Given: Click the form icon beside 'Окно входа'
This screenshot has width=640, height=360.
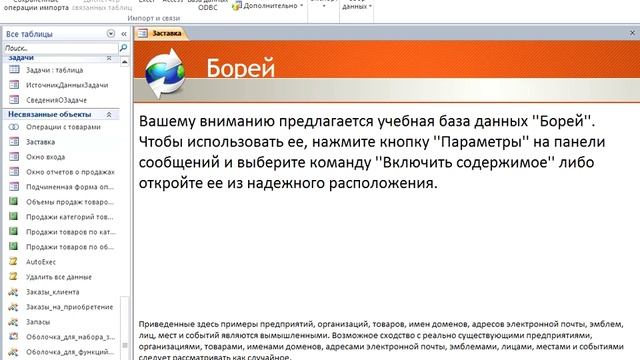Looking at the screenshot, I should coord(14,157).
